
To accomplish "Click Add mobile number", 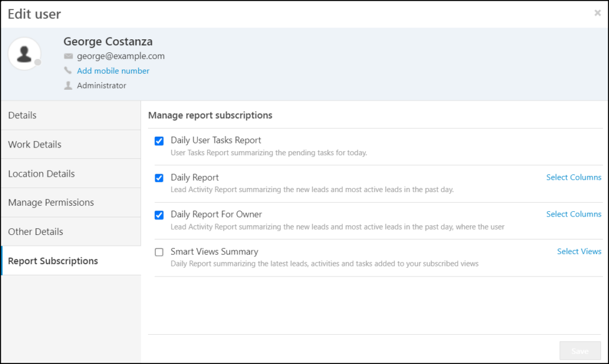I will point(113,70).
